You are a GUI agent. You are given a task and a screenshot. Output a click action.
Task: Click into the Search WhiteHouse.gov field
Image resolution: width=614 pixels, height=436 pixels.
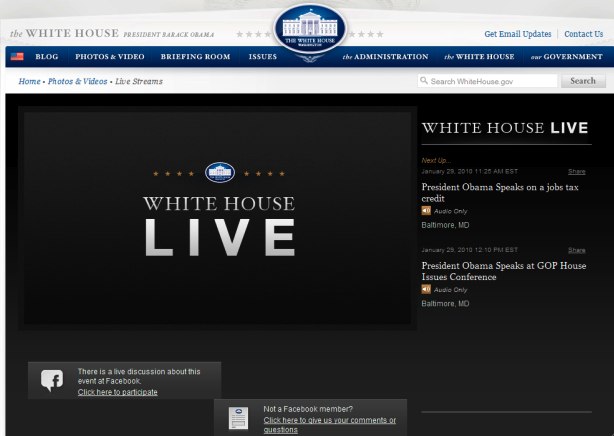click(488, 81)
